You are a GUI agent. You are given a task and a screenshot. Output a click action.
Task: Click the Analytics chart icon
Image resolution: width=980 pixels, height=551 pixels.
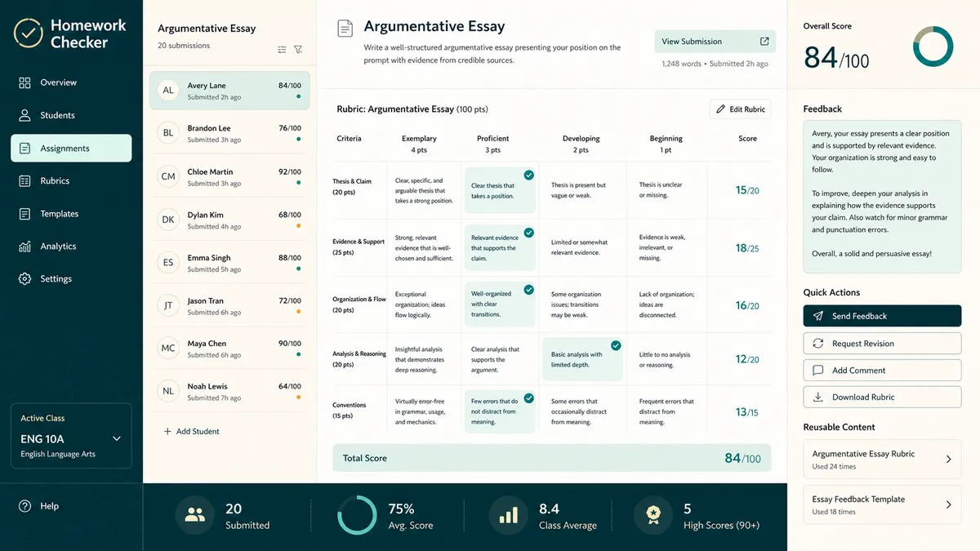[x=24, y=246]
